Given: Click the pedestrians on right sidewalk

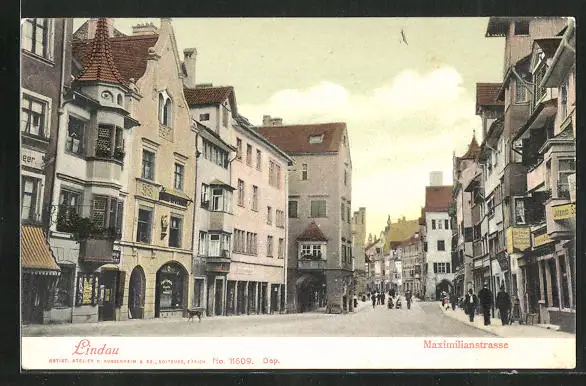Looking at the screenshot, I should [486, 305].
